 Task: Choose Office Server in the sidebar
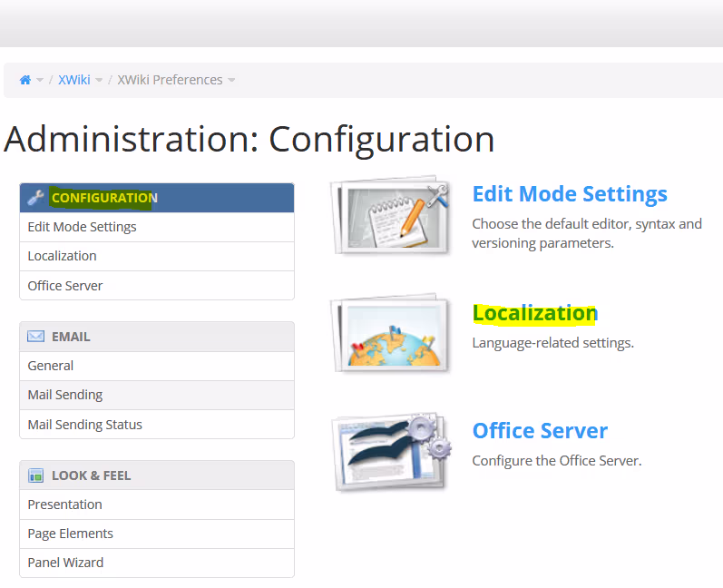click(65, 286)
